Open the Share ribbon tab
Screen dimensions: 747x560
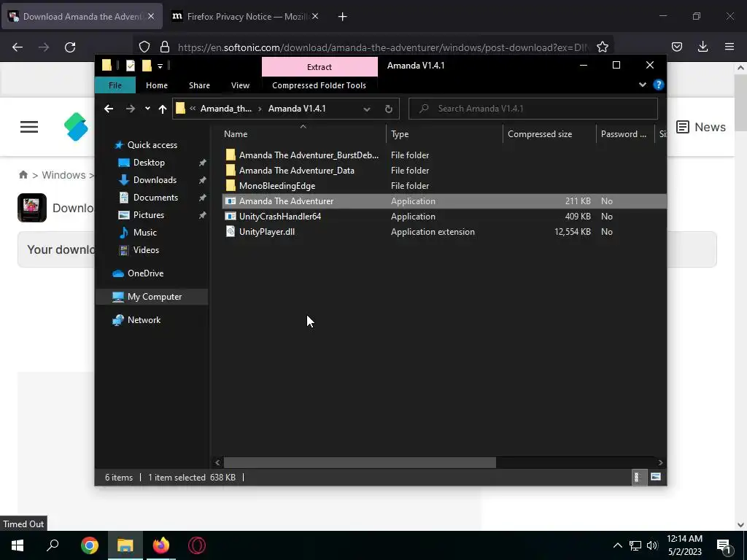(199, 85)
